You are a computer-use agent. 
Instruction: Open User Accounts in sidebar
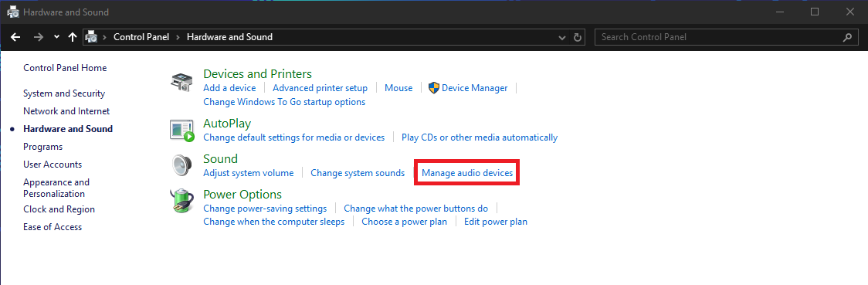point(53,165)
